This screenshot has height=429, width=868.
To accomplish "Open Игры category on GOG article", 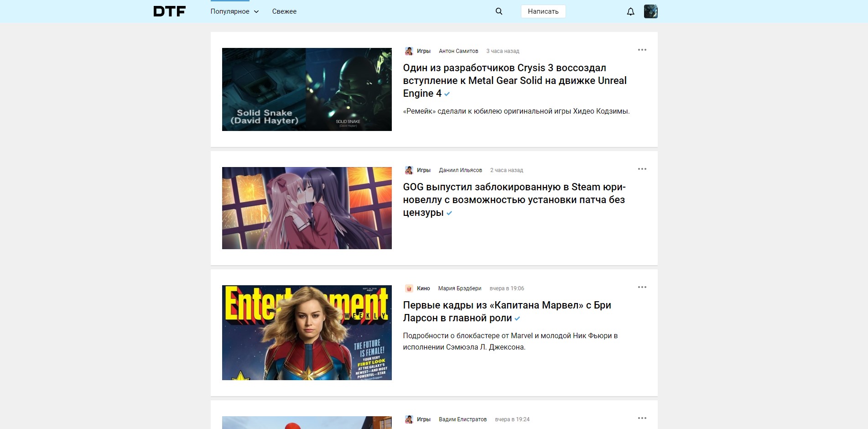I will pyautogui.click(x=424, y=170).
